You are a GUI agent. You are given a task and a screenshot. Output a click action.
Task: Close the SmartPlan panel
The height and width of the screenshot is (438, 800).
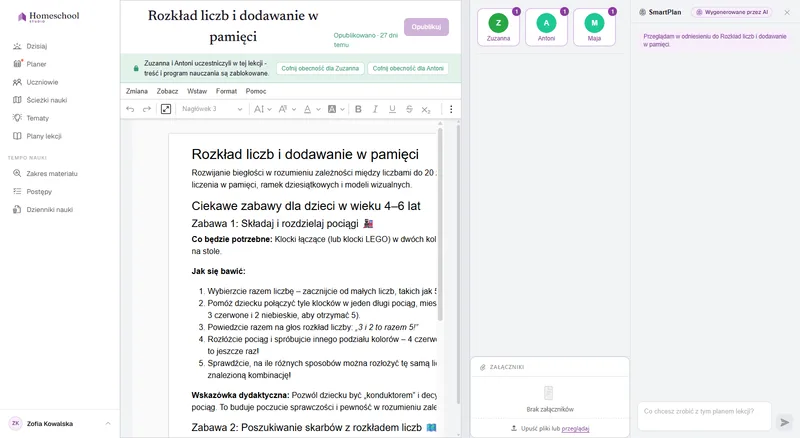click(x=787, y=12)
